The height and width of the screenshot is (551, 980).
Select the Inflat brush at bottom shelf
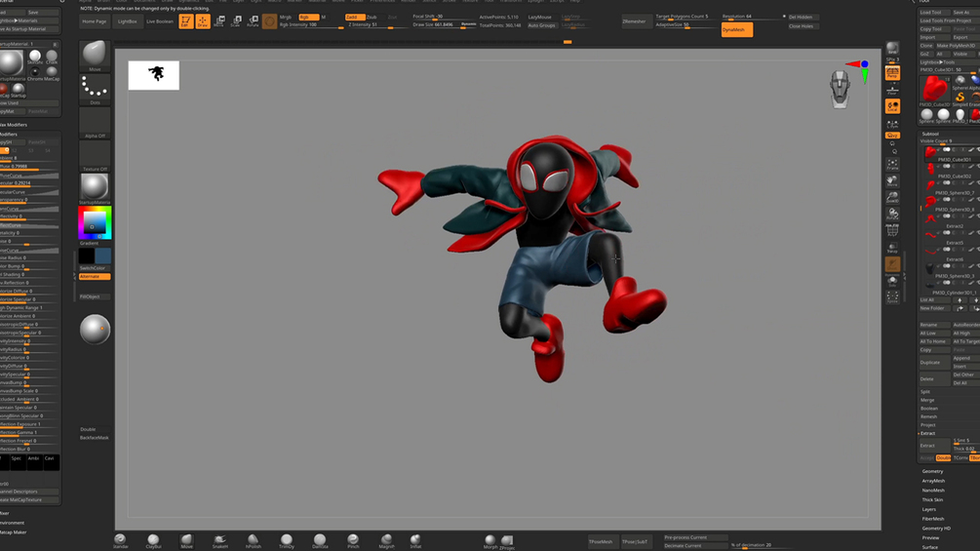[x=415, y=540]
